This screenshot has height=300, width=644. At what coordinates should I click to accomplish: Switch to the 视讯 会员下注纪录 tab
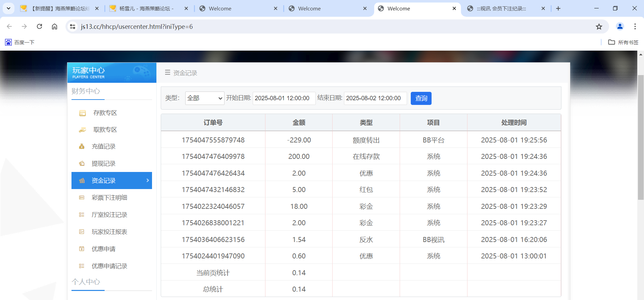(506, 8)
